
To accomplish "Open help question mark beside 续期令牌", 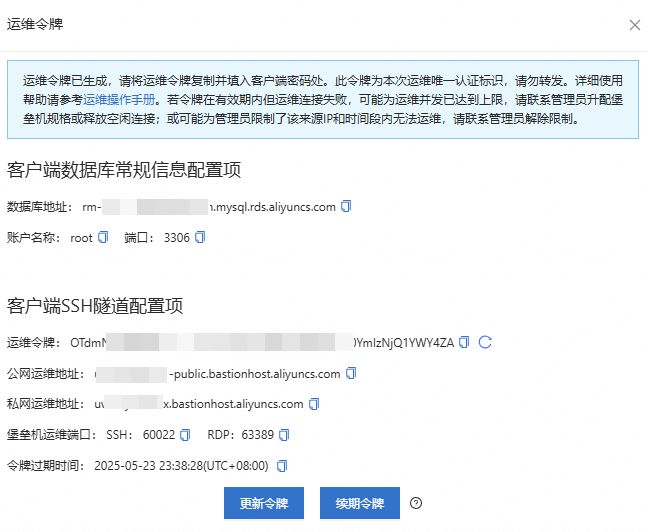I will [416, 503].
